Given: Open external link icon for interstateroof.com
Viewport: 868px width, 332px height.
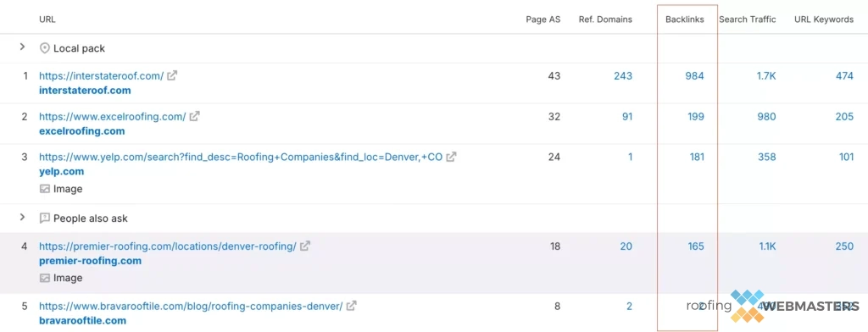Looking at the screenshot, I should click(172, 75).
